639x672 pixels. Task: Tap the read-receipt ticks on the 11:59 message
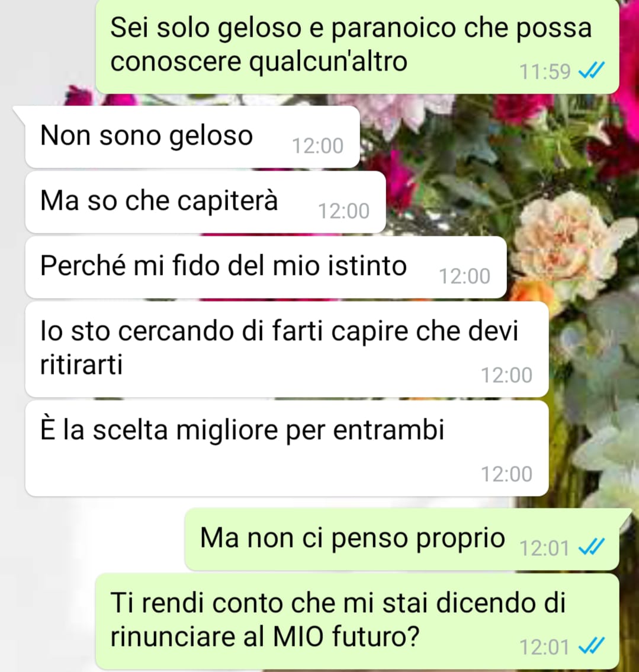(592, 71)
